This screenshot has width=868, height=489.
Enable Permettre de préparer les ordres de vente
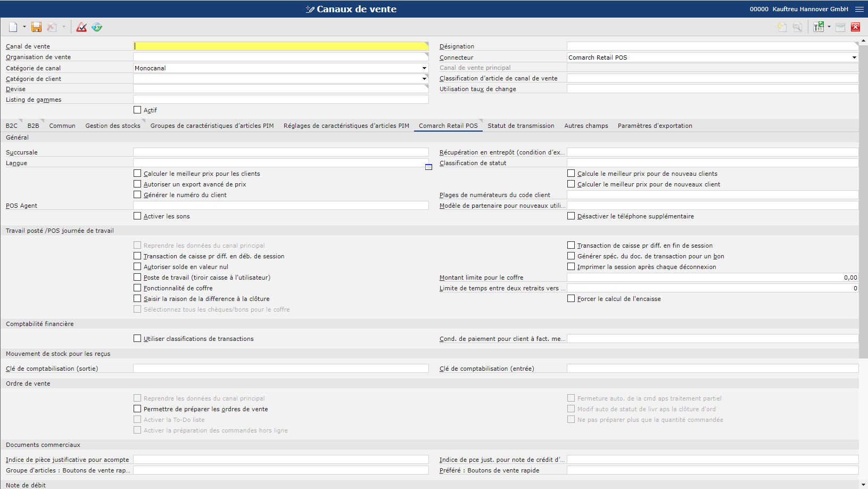pyautogui.click(x=137, y=409)
